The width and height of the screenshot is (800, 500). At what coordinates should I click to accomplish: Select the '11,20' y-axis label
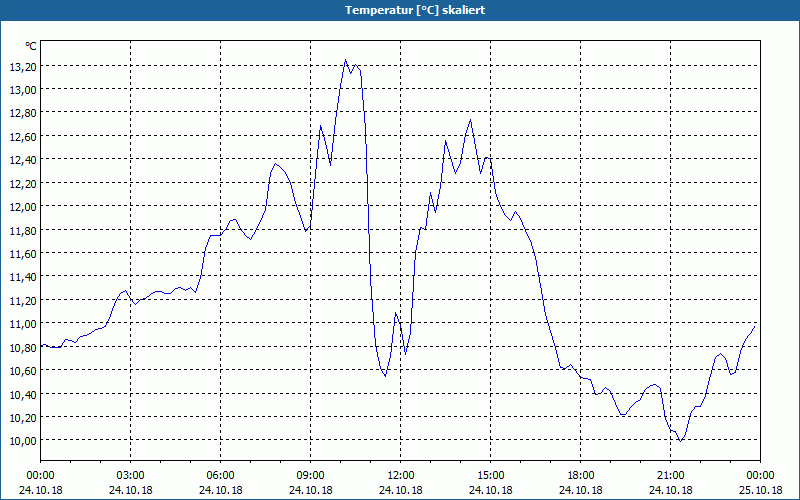23,301
